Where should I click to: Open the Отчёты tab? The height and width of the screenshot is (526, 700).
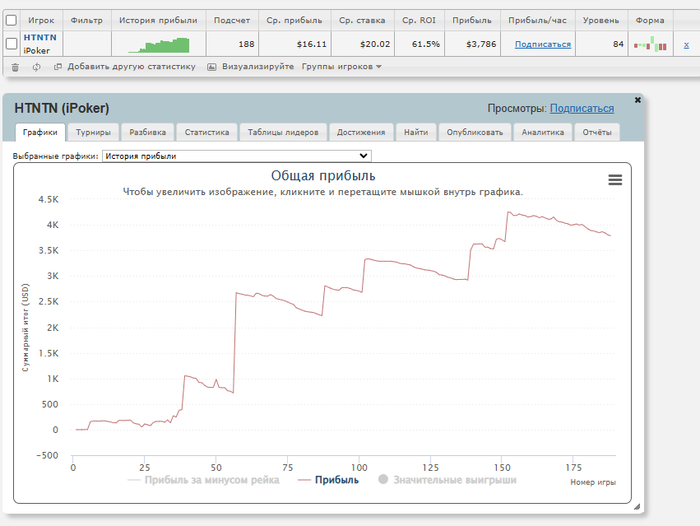[597, 132]
